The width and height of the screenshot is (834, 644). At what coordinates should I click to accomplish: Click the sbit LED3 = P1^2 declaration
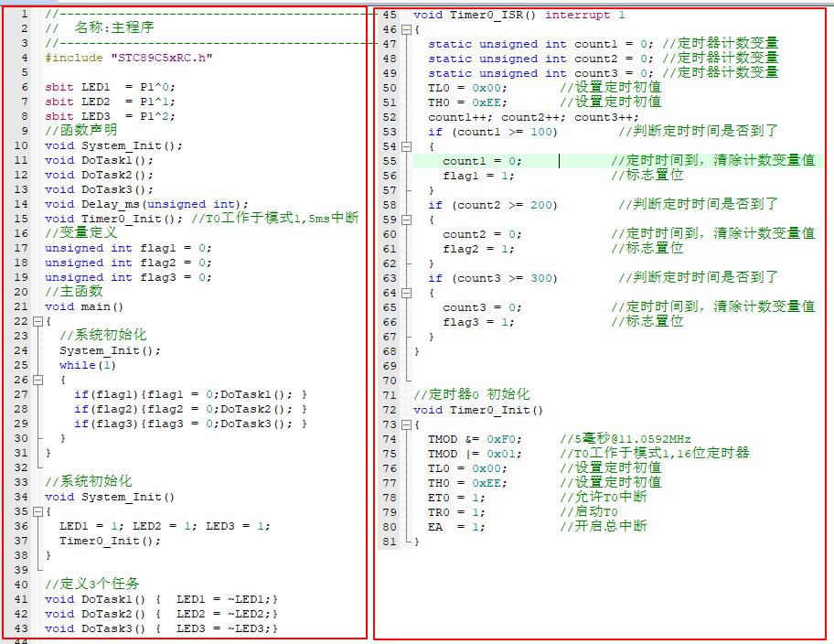pyautogui.click(x=110, y=116)
